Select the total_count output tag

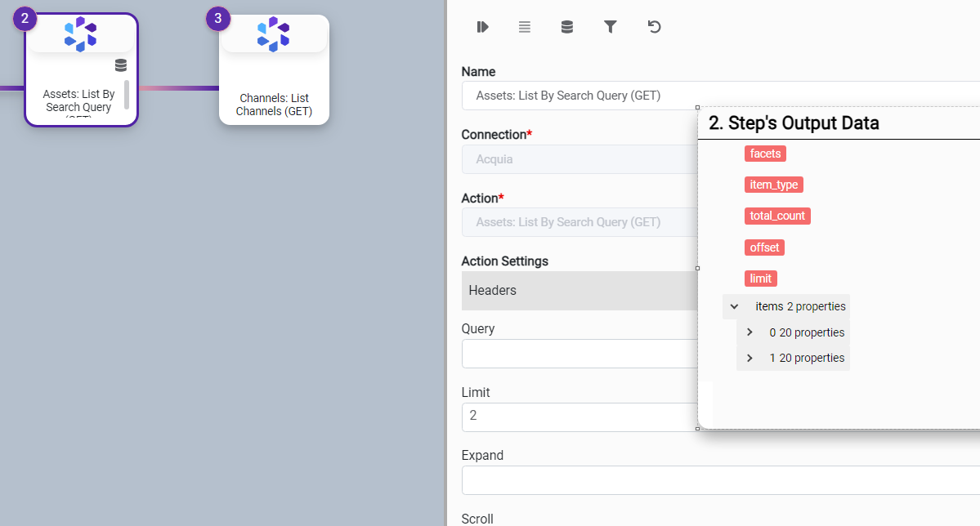click(x=777, y=216)
